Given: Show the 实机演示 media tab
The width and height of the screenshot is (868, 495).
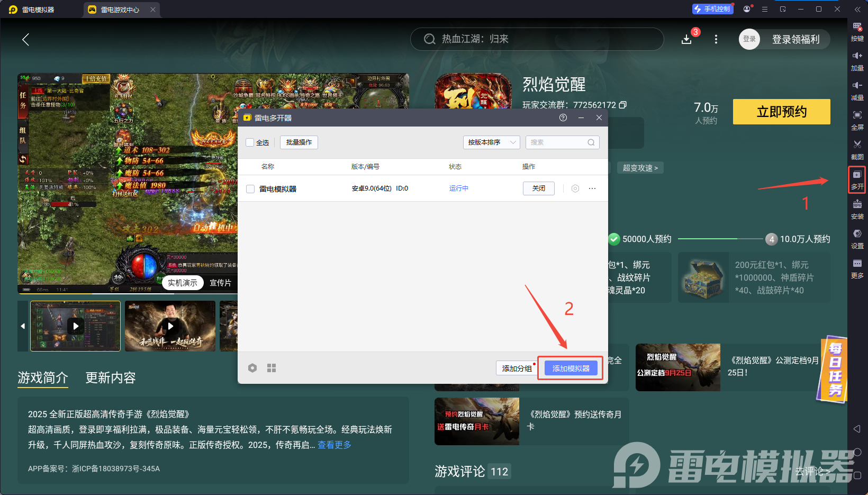Looking at the screenshot, I should click(183, 283).
